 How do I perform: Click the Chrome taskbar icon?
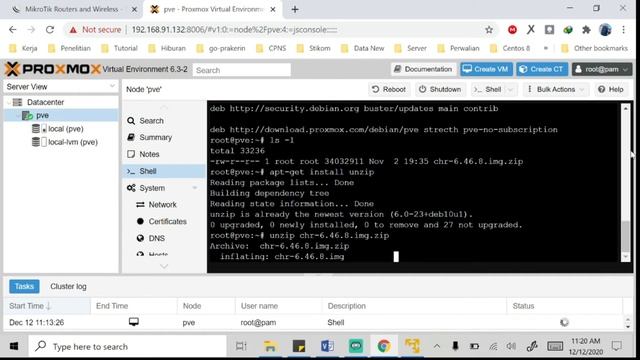pos(384,347)
